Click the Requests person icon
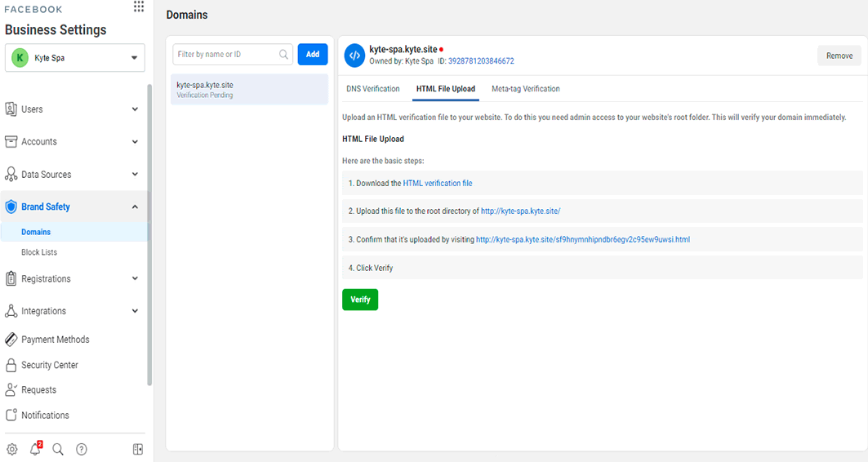The image size is (868, 462). [11, 389]
